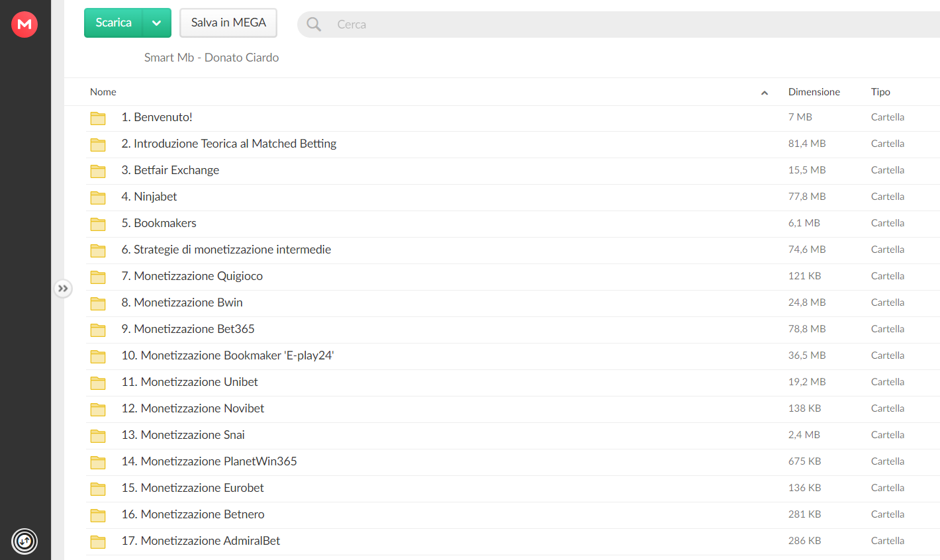Click the folder icon of 3. Betfair Exchange

tap(98, 171)
